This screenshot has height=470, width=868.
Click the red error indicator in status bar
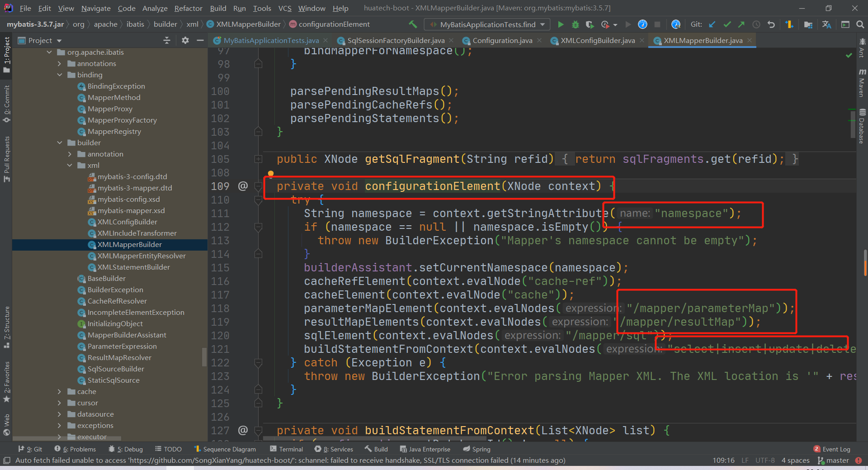[859, 461]
